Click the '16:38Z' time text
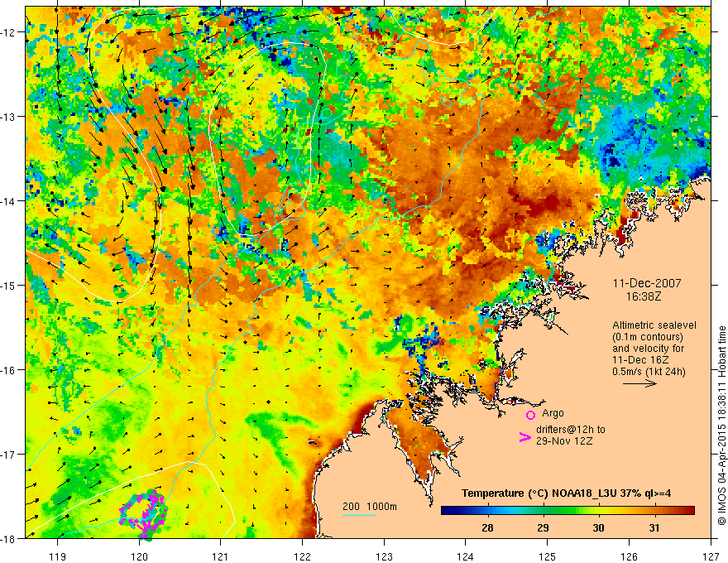The width and height of the screenshot is (728, 563). pyautogui.click(x=643, y=296)
